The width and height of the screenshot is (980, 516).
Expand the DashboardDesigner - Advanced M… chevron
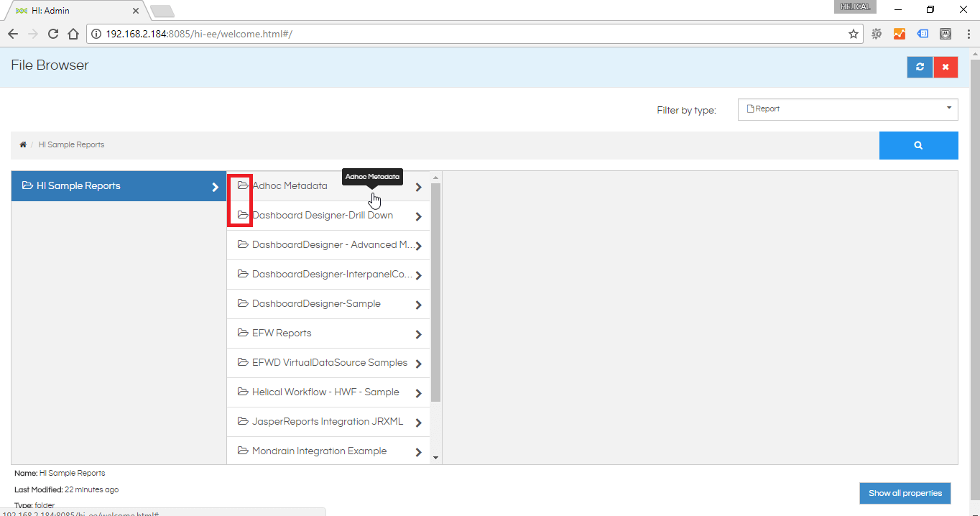pyautogui.click(x=419, y=247)
